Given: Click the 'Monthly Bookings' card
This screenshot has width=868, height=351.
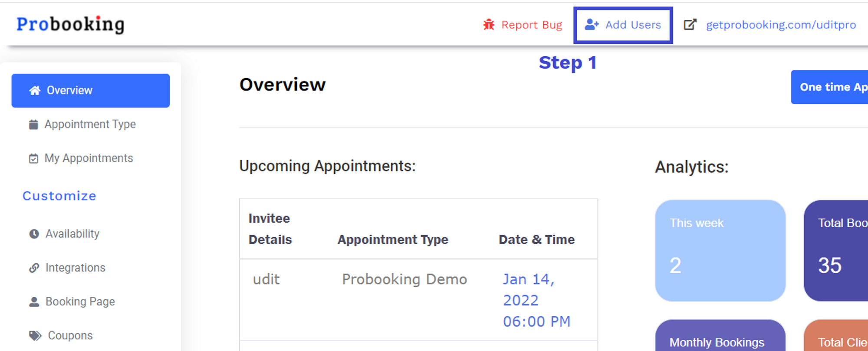Looking at the screenshot, I should 720,335.
